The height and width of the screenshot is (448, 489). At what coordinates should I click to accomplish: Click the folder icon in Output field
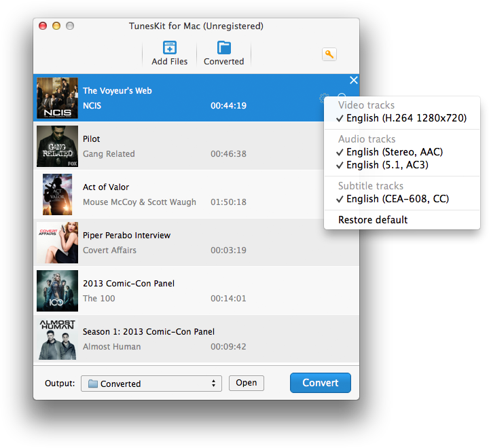coord(92,384)
